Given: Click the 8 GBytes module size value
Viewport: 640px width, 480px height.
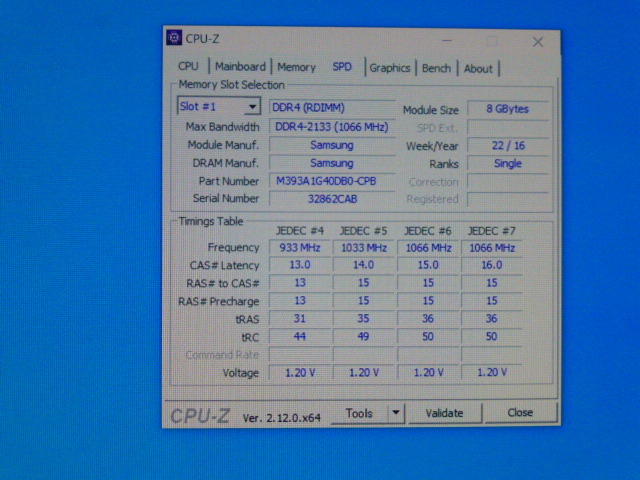Looking at the screenshot, I should click(507, 109).
